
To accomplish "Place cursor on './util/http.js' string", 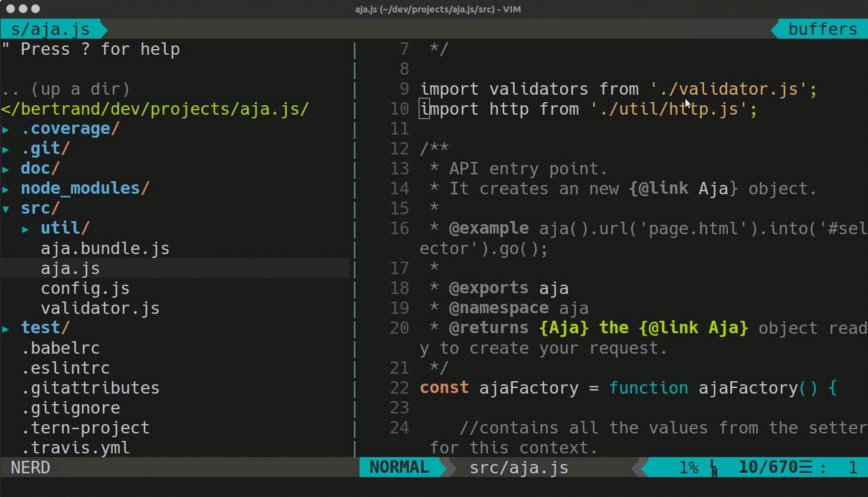I will tap(669, 109).
